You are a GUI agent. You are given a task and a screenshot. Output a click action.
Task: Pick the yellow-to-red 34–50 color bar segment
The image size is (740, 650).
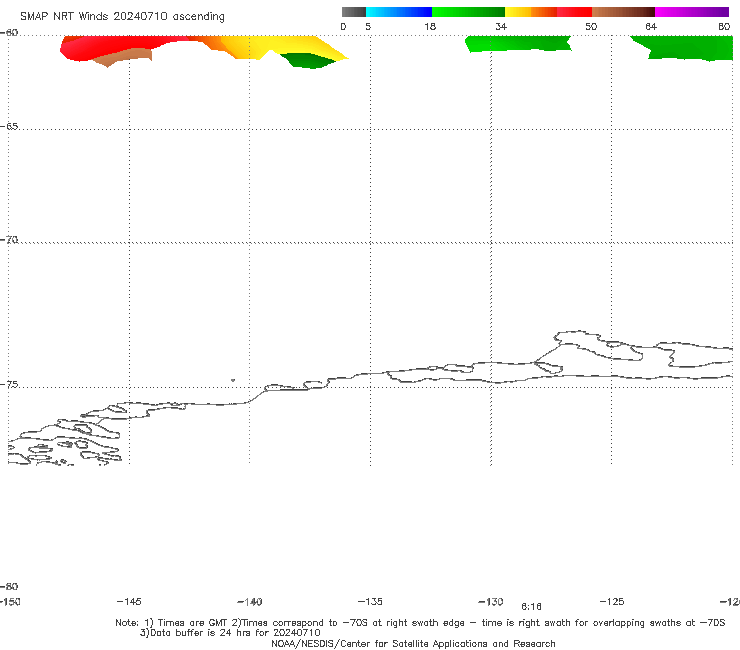(x=548, y=12)
